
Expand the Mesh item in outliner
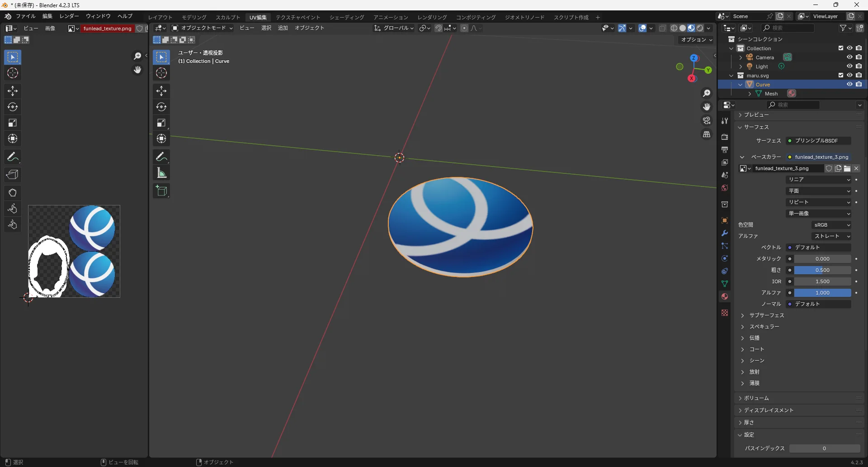pos(750,94)
